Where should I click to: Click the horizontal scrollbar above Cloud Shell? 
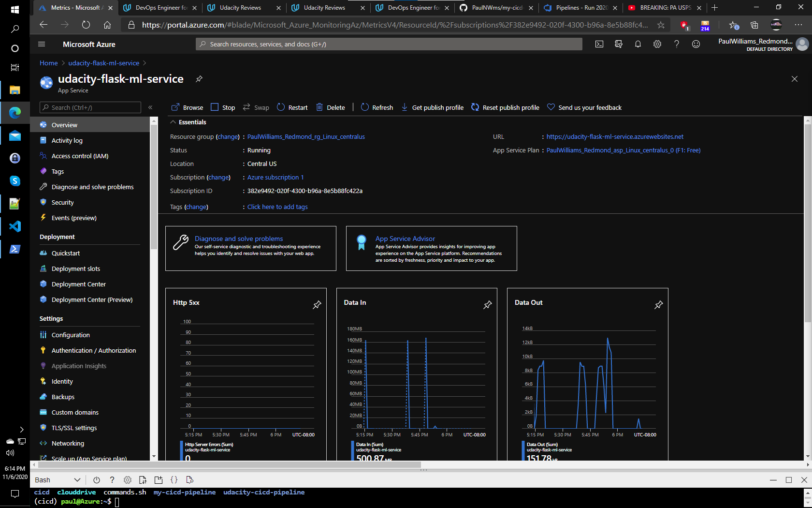coord(230,464)
